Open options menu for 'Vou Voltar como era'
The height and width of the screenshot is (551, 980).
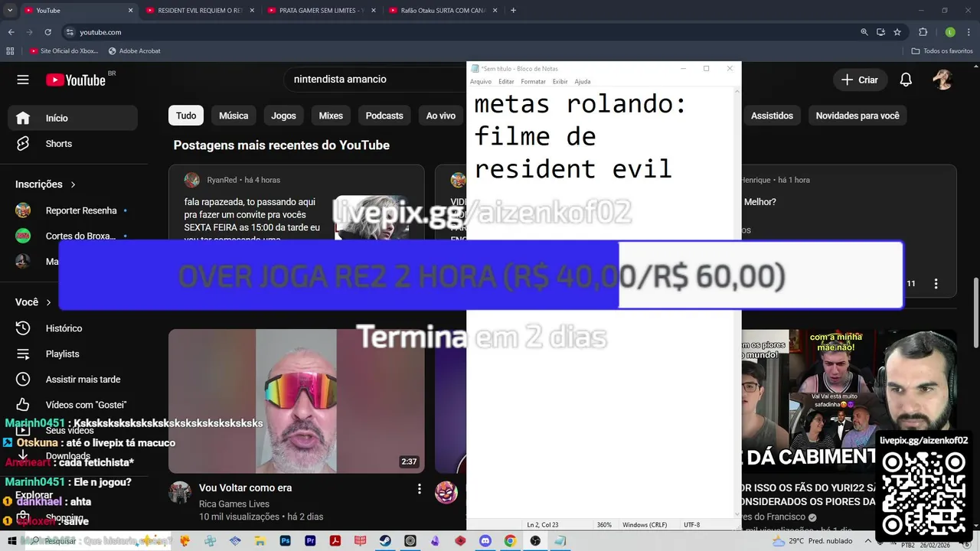[x=419, y=488]
